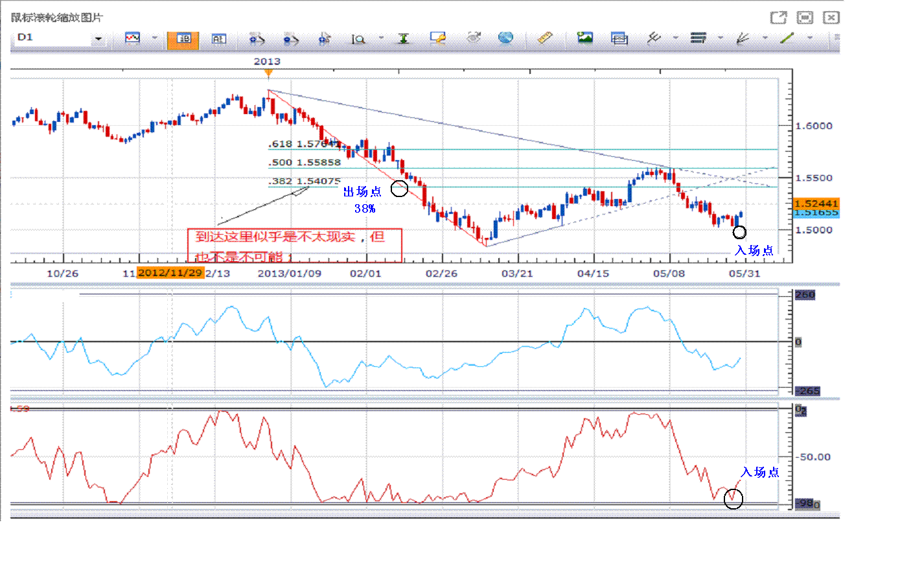The width and height of the screenshot is (924, 586).
Task: Click the third zoom cursor icon
Action: pyautogui.click(x=325, y=40)
